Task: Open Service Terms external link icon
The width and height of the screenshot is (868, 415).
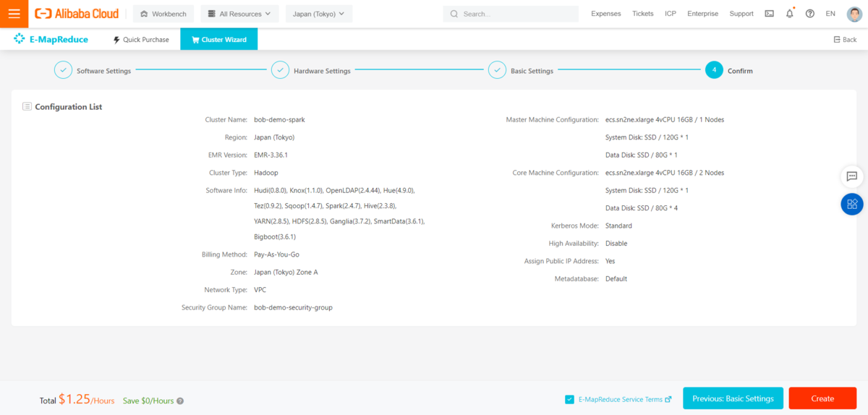Action: [x=668, y=399]
